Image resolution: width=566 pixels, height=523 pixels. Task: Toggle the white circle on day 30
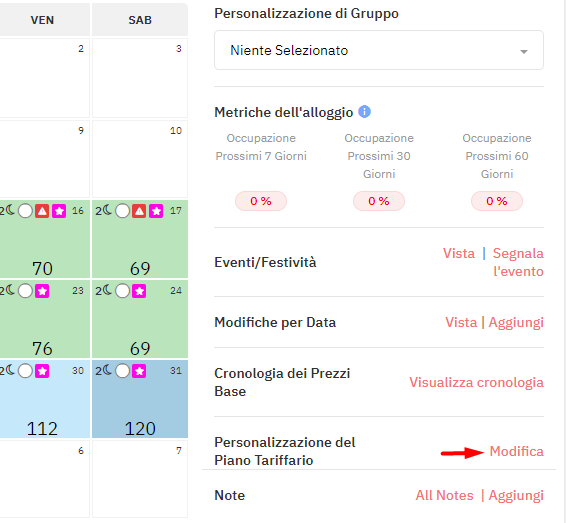point(25,371)
